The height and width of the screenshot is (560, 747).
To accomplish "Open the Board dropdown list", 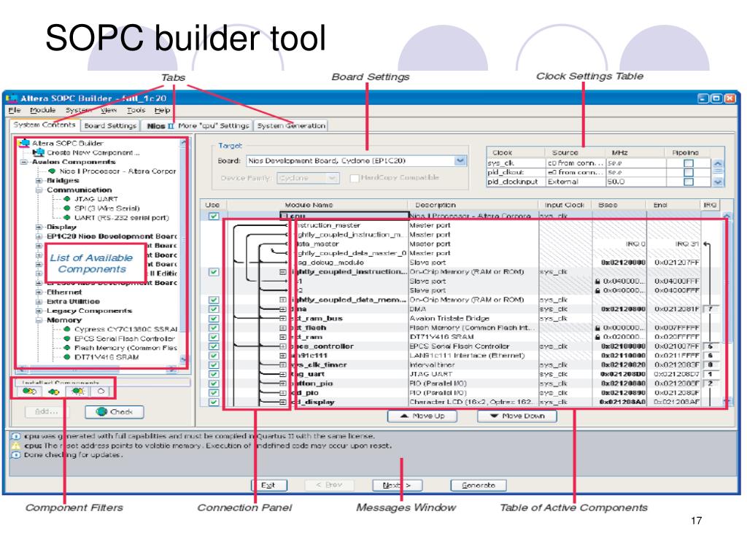I will pos(460,161).
